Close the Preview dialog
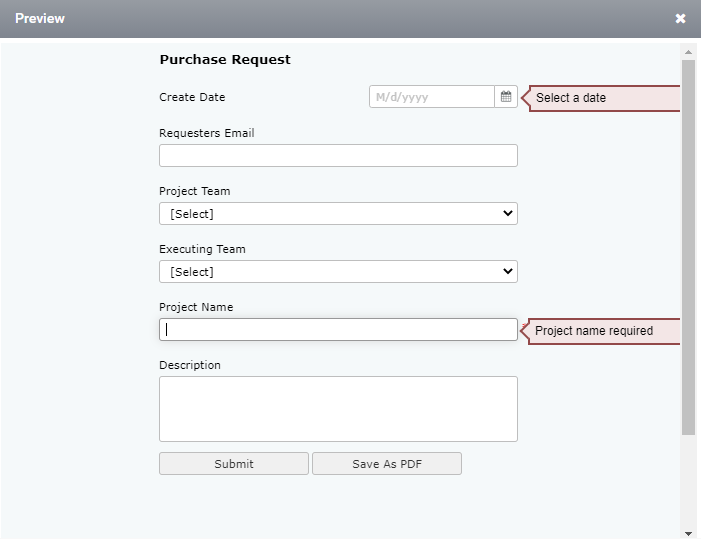701x539 pixels. [x=680, y=18]
